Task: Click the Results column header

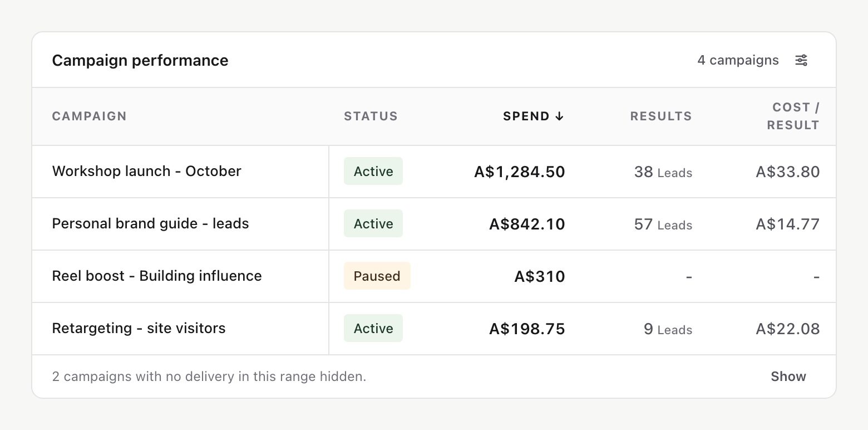Action: 661,116
